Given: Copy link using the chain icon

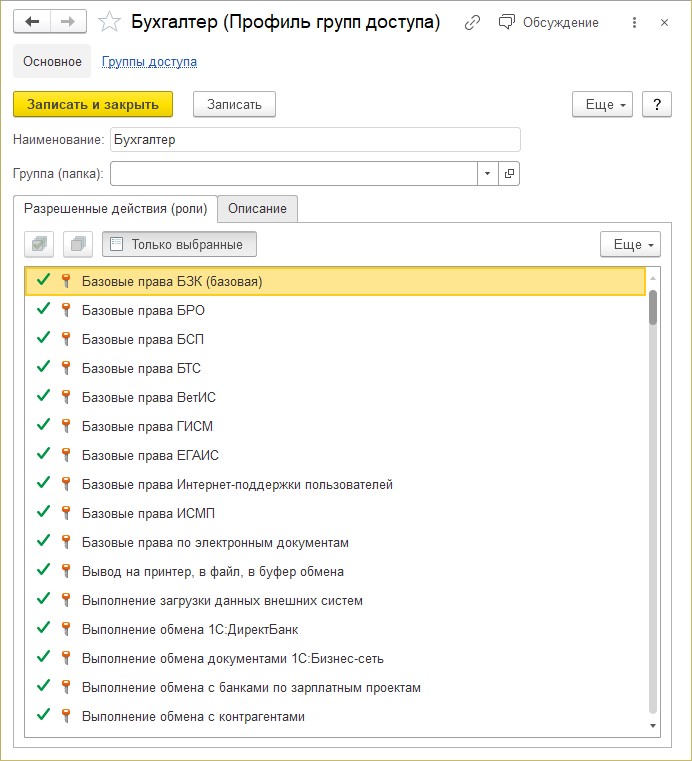Looking at the screenshot, I should [x=472, y=22].
